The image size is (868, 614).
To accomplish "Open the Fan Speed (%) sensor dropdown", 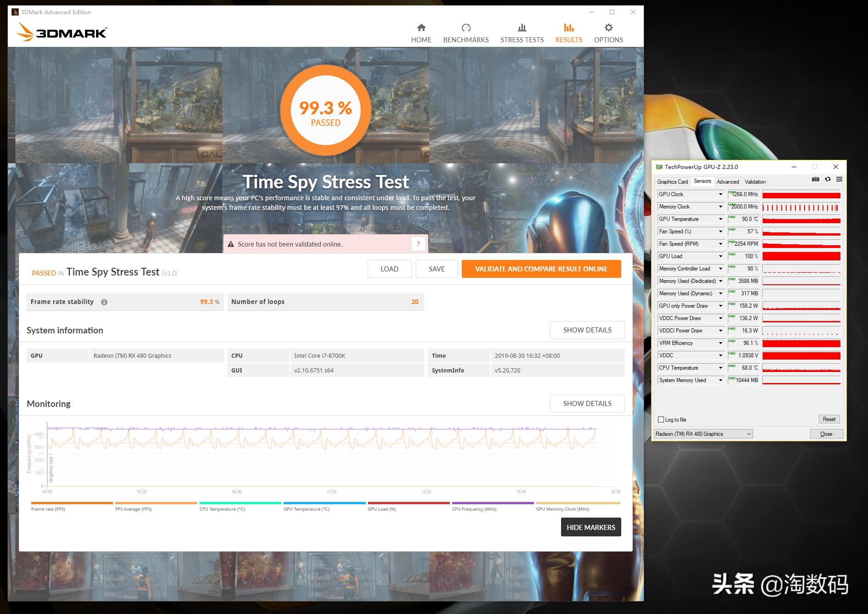I will pos(720,231).
